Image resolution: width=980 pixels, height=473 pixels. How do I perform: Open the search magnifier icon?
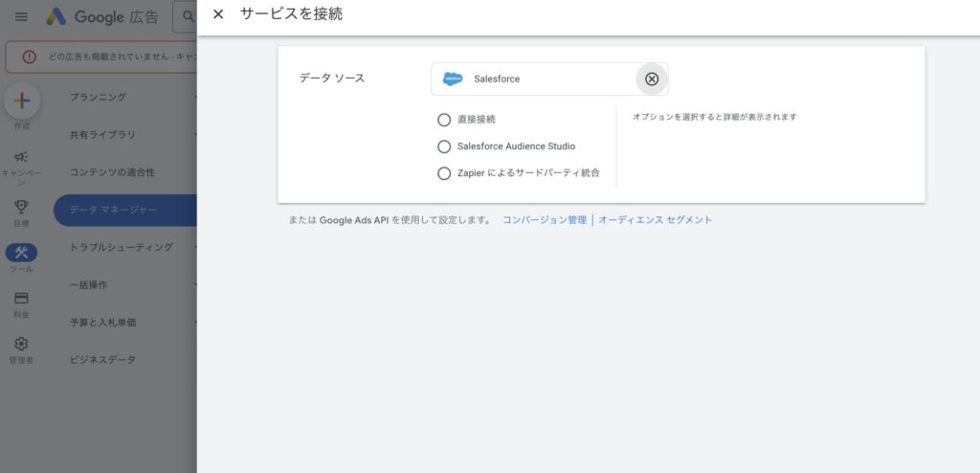pos(188,17)
